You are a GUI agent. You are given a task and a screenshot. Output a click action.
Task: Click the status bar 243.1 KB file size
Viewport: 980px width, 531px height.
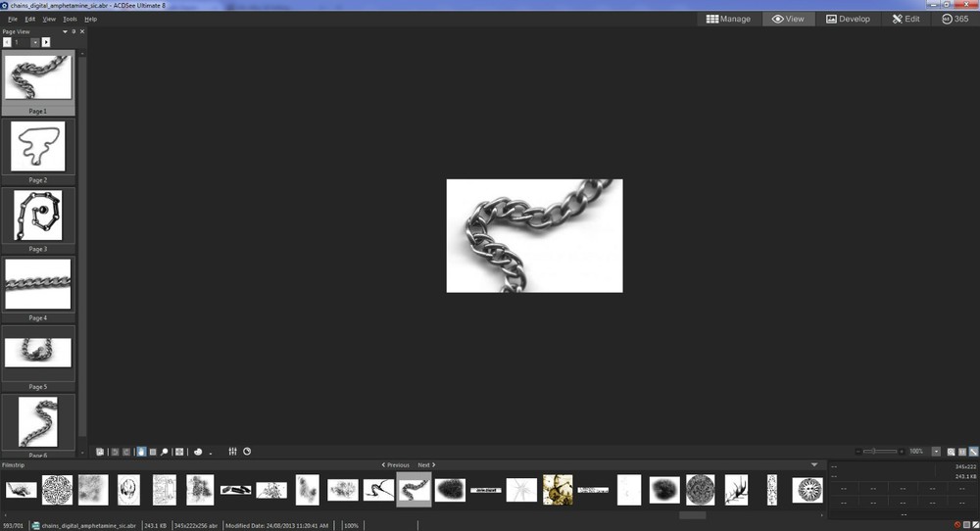(x=155, y=526)
